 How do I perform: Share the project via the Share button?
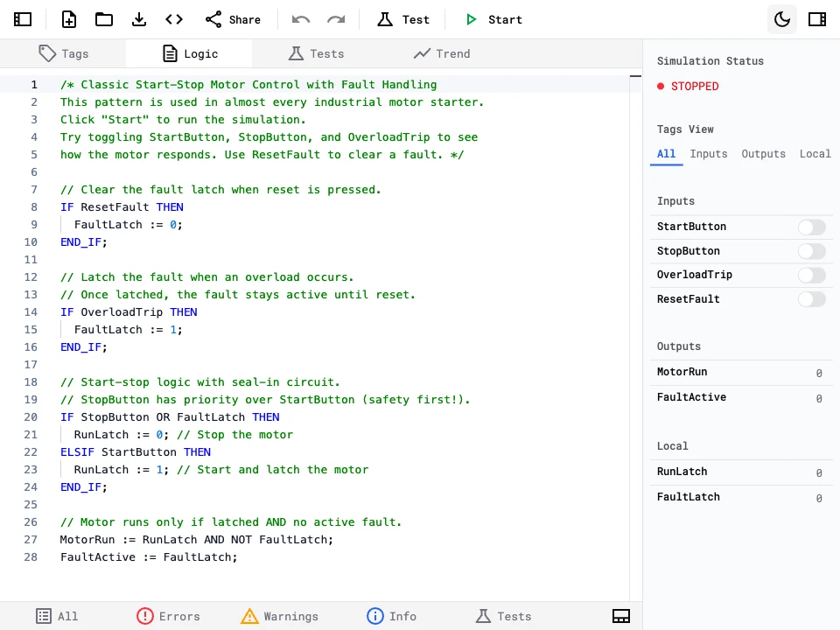[233, 18]
